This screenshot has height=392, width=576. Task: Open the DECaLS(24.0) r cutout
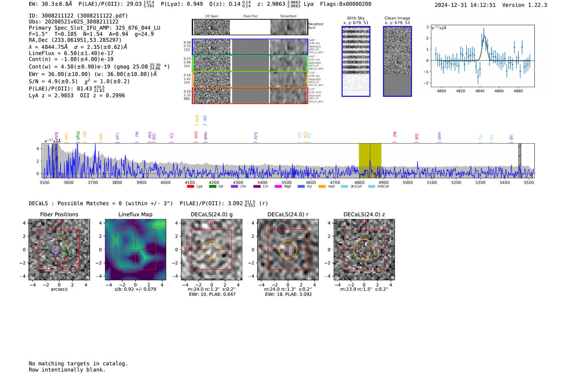tap(288, 250)
